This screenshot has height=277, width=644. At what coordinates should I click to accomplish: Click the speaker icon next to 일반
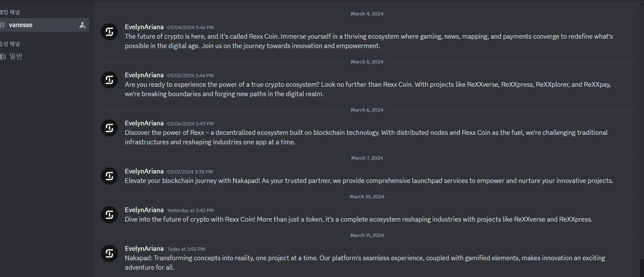[x=3, y=56]
